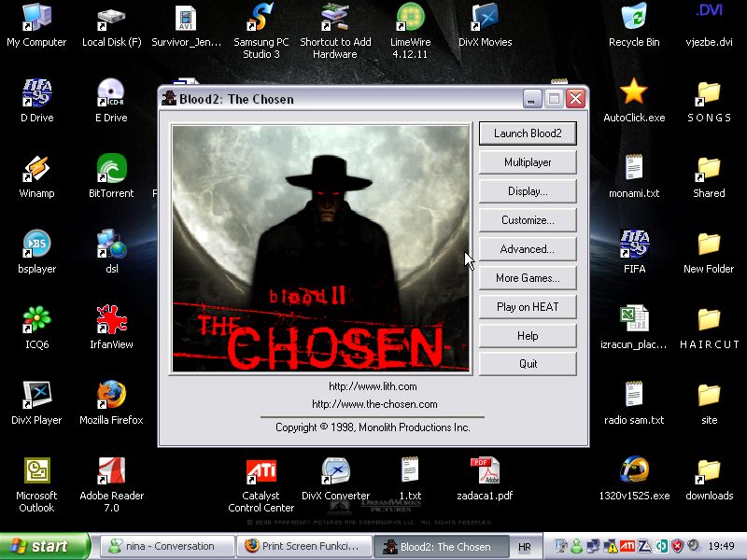The width and height of the screenshot is (747, 560).
Task: Click the green messenger buddy tray icon
Action: [x=576, y=546]
